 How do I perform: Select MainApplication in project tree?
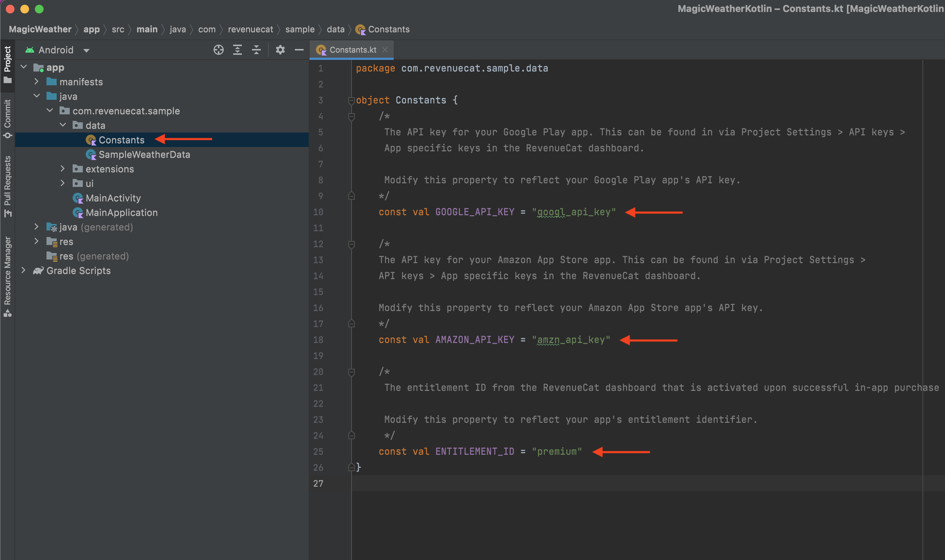point(121,212)
